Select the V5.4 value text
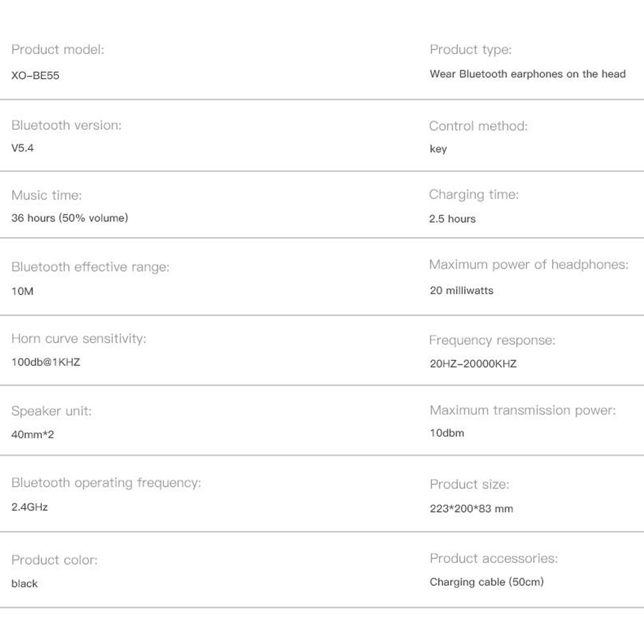The image size is (644, 644). click(23, 148)
